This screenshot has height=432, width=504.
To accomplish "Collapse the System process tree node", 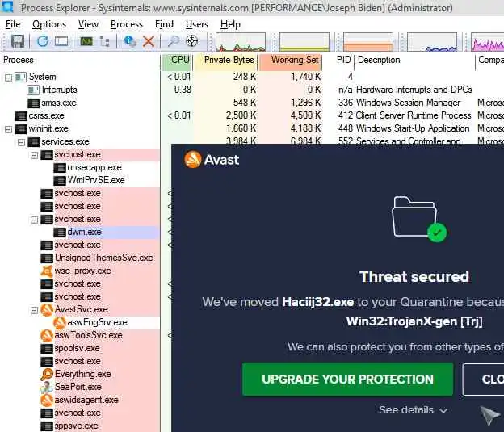I will tap(8, 78).
